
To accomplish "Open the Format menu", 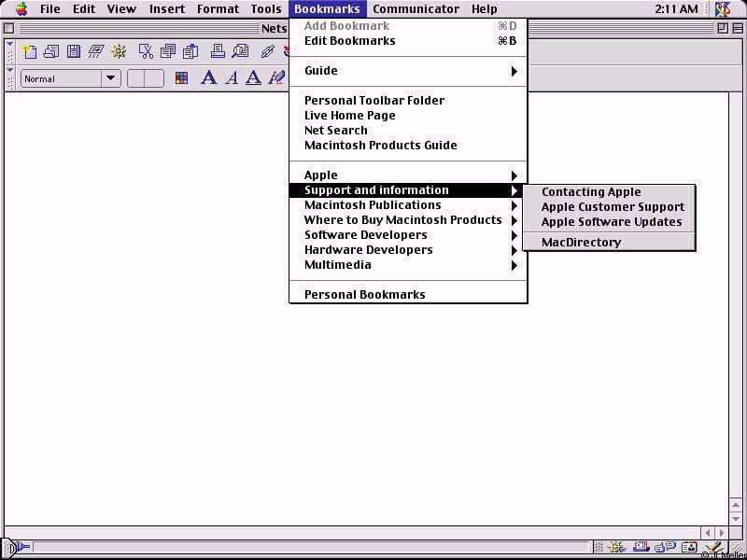I will click(x=218, y=9).
